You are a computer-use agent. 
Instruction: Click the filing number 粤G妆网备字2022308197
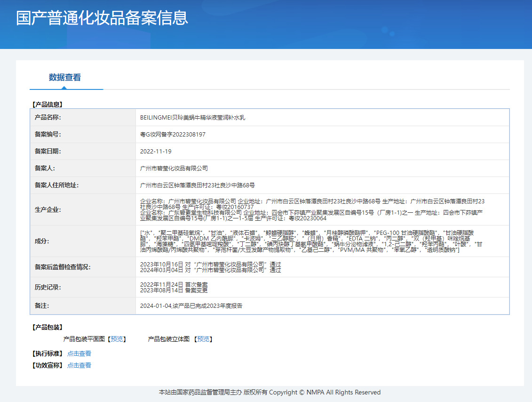pos(173,135)
